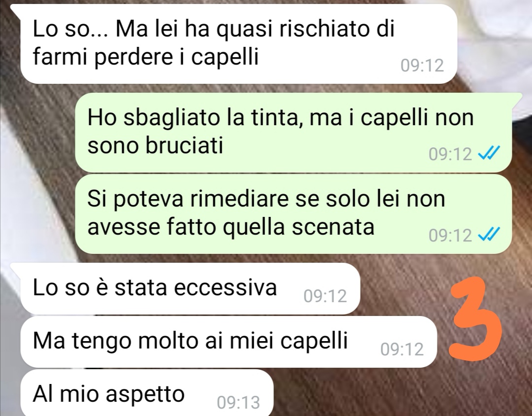Image resolution: width=532 pixels, height=416 pixels.
Task: Click 09:12 timestamp beside 'quella scenata'
Action: (x=450, y=235)
